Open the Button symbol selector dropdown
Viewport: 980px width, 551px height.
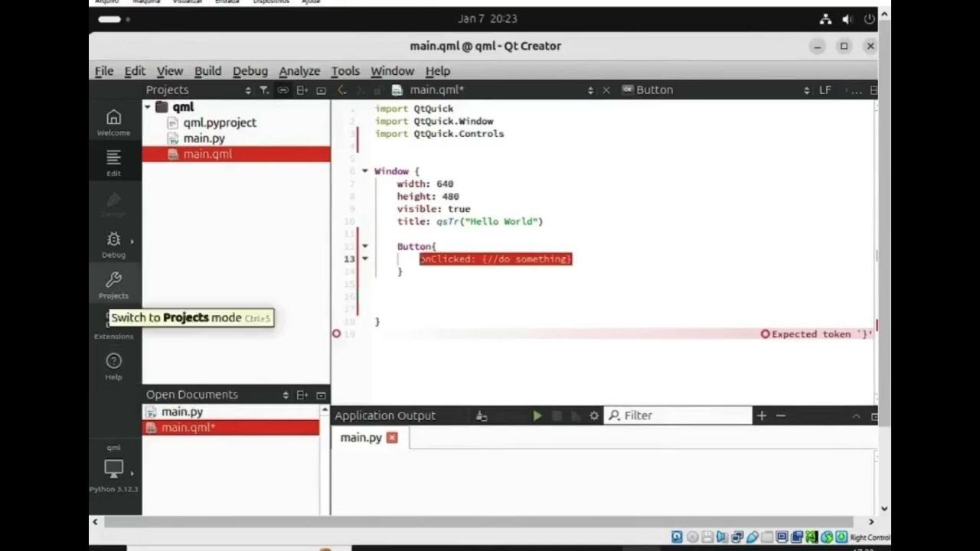click(x=806, y=90)
